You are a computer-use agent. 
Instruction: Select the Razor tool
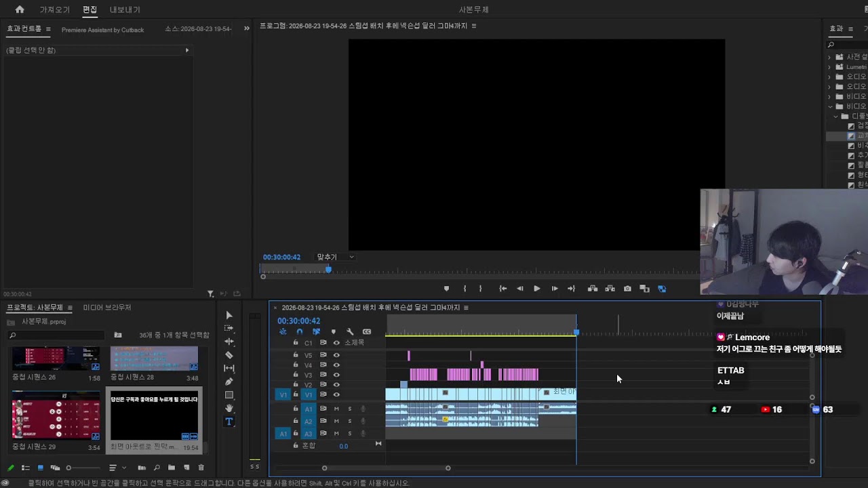[229, 355]
